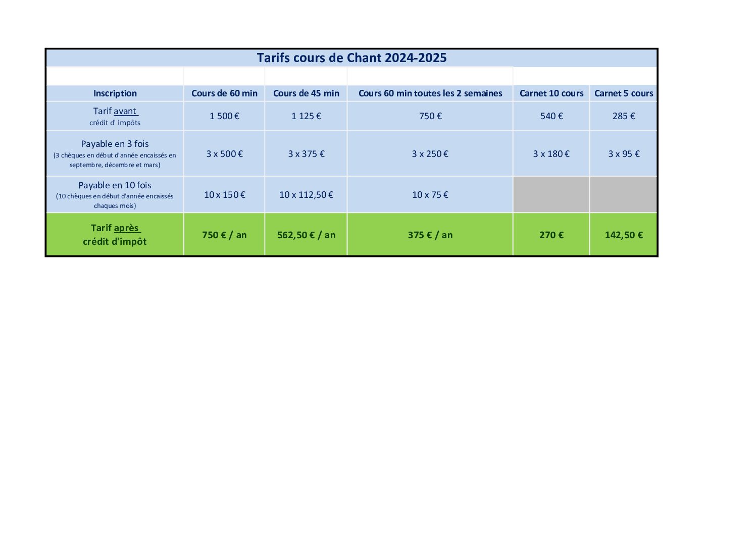Select the '3 x 180 €' cell
756x534 pixels.
(551, 154)
